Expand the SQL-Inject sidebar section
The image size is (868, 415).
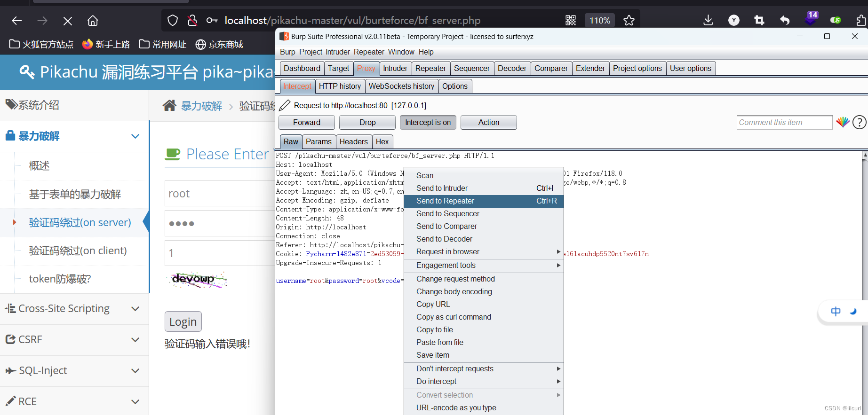coord(74,370)
